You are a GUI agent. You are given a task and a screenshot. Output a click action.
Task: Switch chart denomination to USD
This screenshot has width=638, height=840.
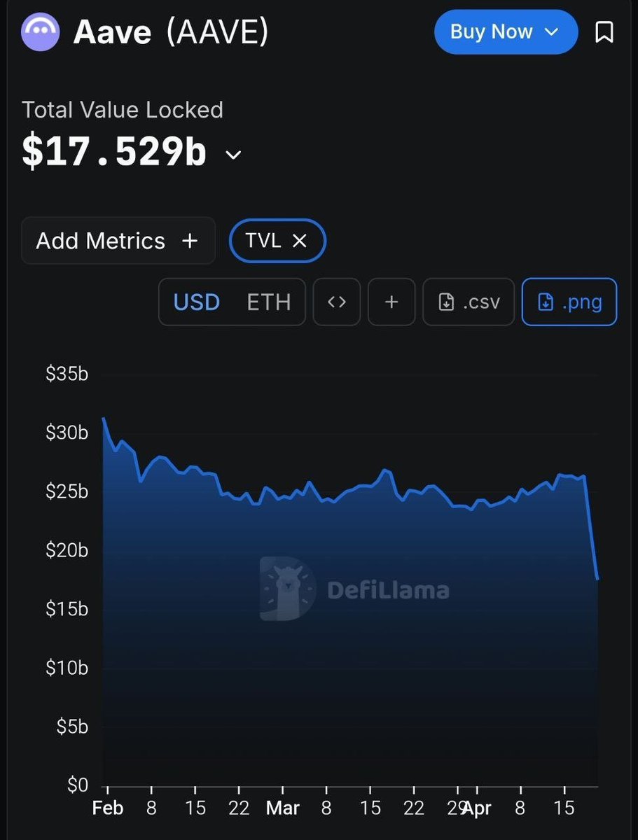(x=197, y=302)
